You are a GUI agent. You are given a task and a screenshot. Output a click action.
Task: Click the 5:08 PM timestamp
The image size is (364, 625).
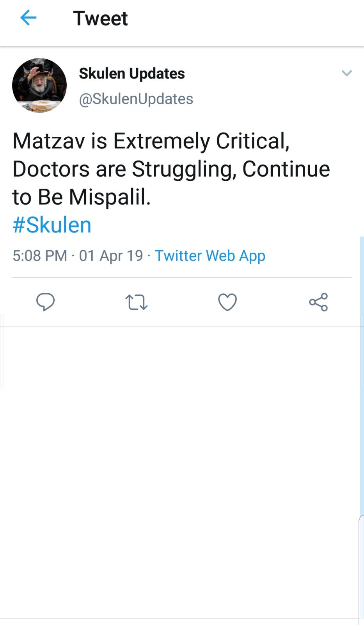(x=40, y=255)
